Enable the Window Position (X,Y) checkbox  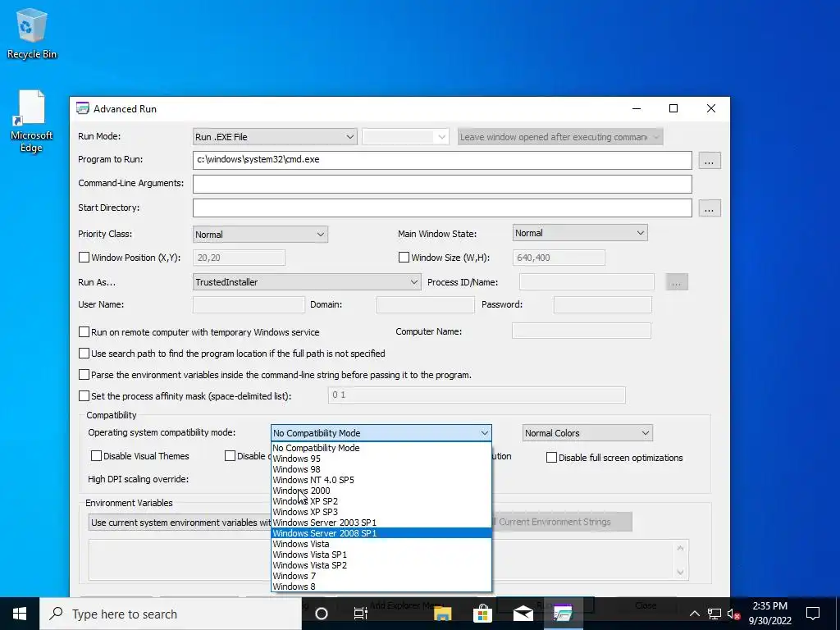[x=84, y=258]
